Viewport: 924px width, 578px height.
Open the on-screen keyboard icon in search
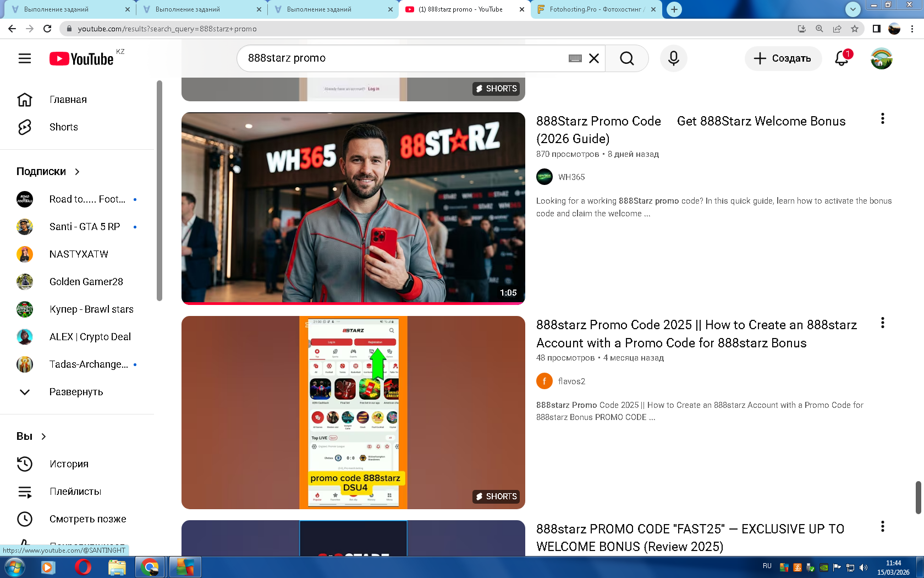[575, 58]
